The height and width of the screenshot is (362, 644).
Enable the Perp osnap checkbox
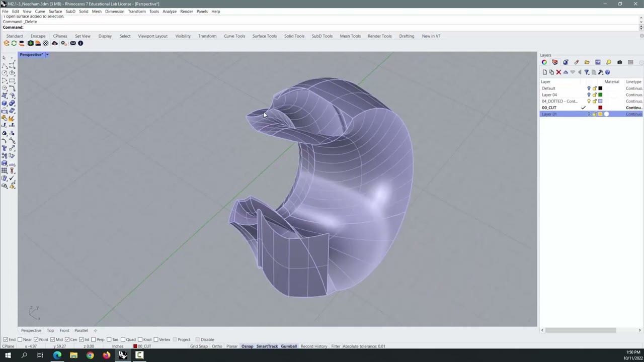tap(94, 339)
